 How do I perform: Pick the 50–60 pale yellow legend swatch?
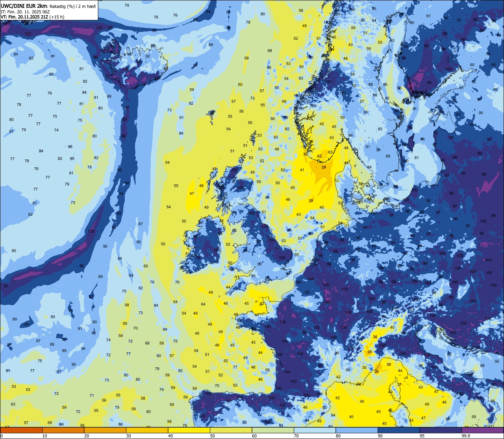pyautogui.click(x=231, y=430)
